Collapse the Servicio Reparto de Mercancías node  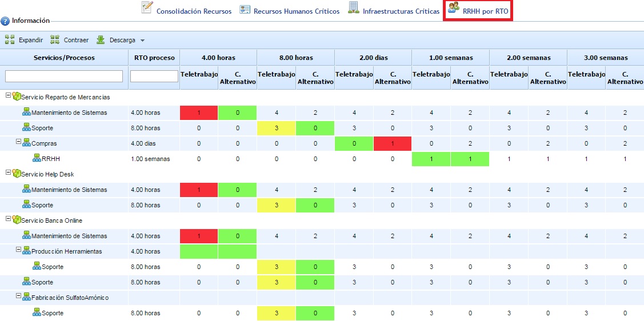(8, 97)
